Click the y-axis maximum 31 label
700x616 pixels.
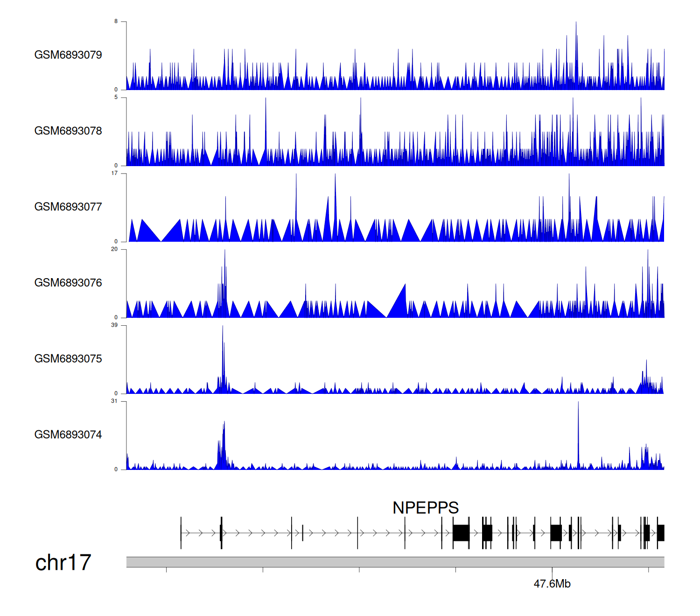pos(114,401)
